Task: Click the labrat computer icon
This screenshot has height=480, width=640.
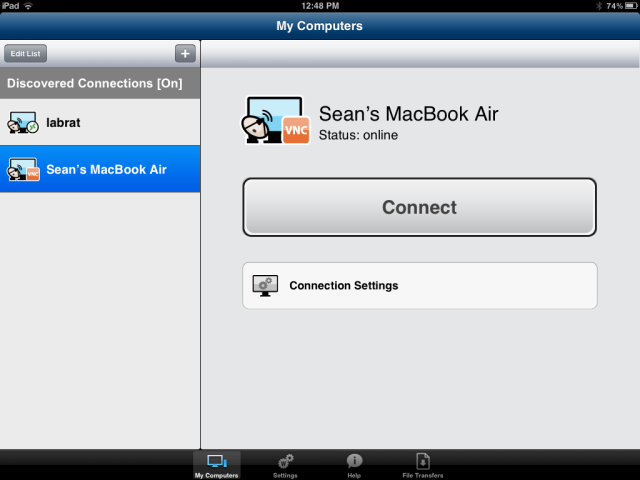Action: (22, 122)
